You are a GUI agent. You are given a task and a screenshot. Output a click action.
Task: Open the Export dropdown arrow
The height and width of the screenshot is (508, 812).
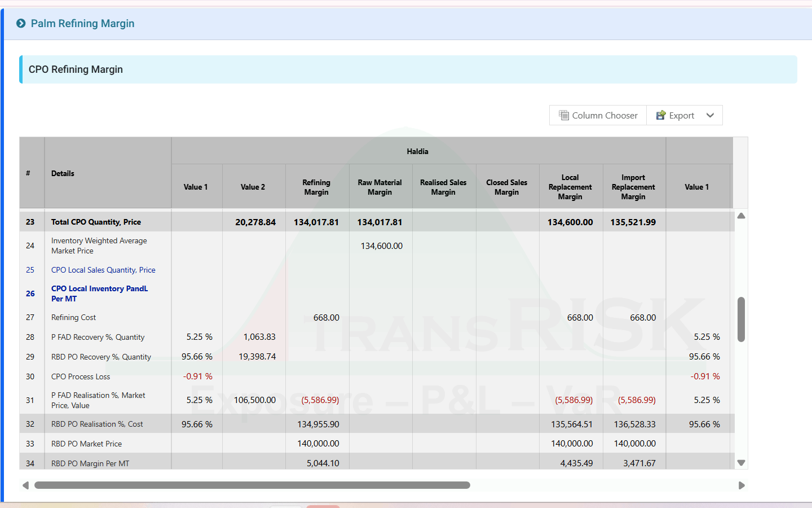710,115
